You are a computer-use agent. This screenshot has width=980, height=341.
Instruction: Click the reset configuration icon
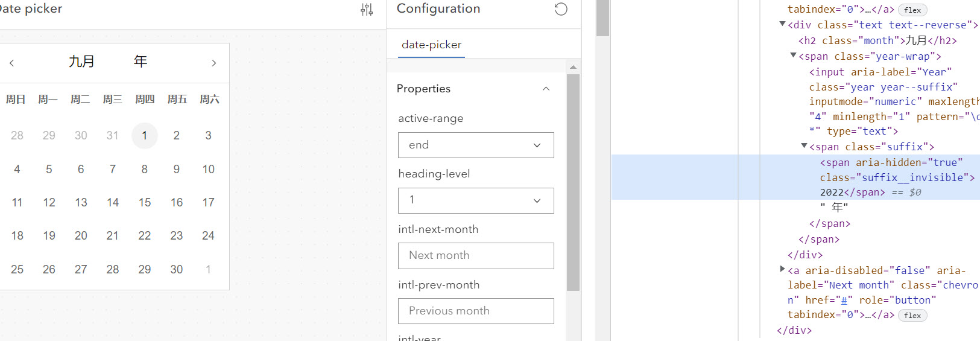point(561,9)
